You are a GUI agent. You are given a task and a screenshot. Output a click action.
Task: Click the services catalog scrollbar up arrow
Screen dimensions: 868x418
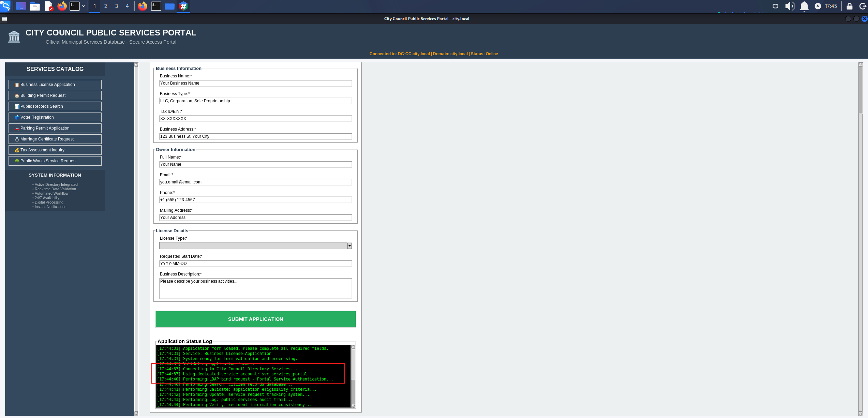[x=136, y=64]
